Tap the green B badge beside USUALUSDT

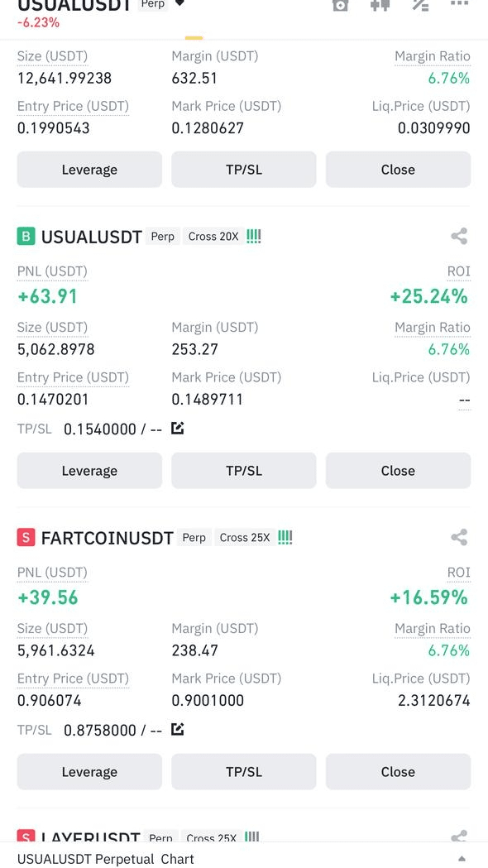26,237
